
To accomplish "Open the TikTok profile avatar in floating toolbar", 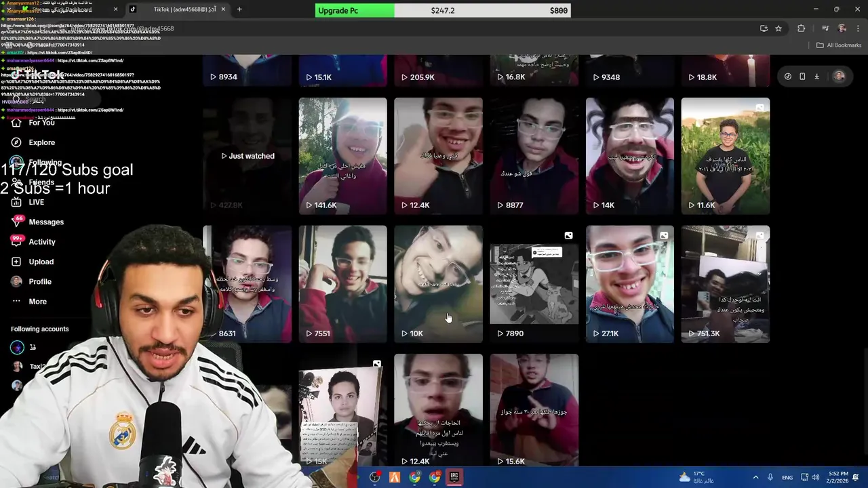I will click(x=839, y=77).
